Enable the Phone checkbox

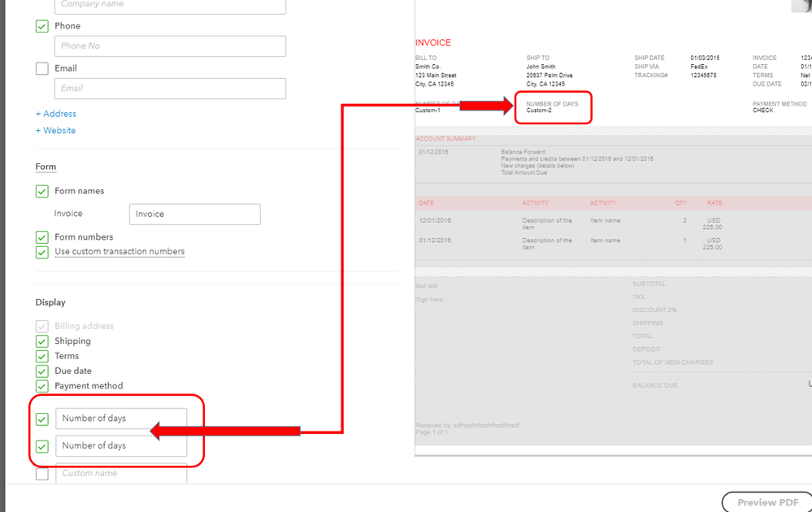tap(41, 26)
